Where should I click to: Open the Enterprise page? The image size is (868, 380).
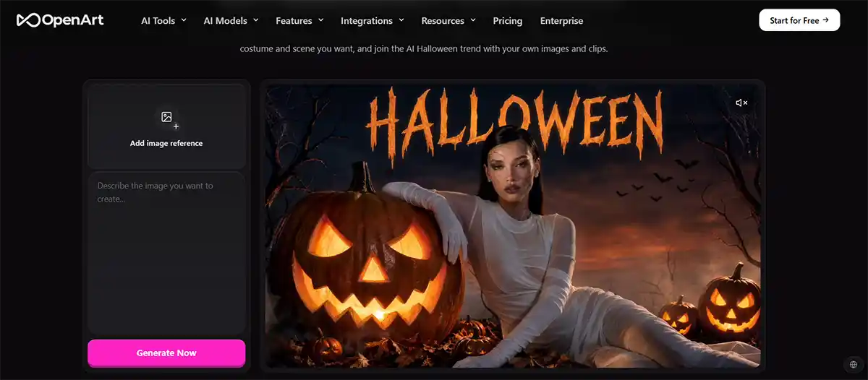click(x=561, y=21)
